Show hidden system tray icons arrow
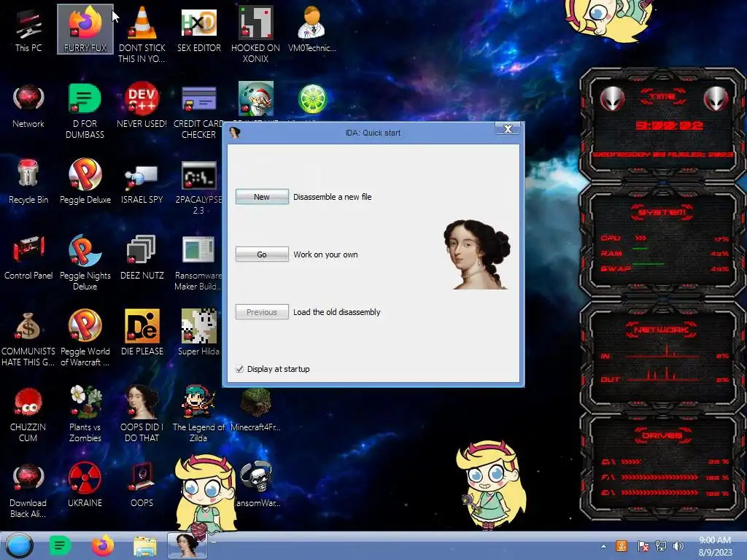Image resolution: width=747 pixels, height=560 pixels. point(603,546)
